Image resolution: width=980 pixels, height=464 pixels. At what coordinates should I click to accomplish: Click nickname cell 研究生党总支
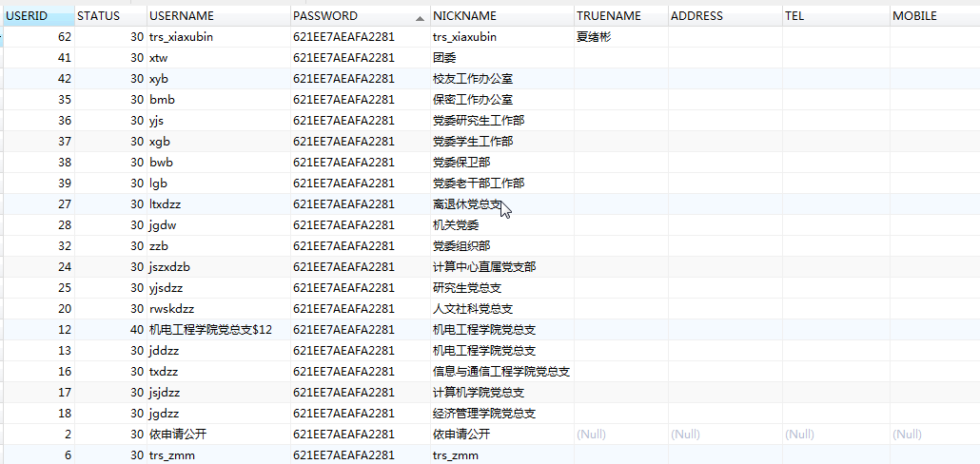502,288
